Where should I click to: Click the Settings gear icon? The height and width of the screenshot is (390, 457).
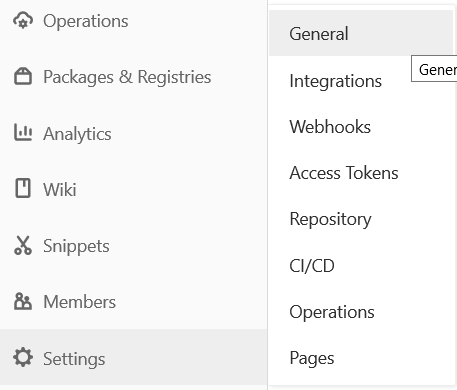pos(23,357)
